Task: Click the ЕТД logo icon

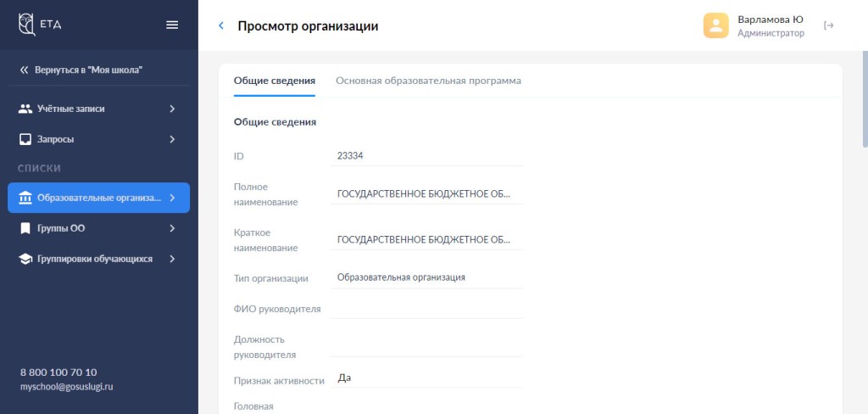Action: 26,24
